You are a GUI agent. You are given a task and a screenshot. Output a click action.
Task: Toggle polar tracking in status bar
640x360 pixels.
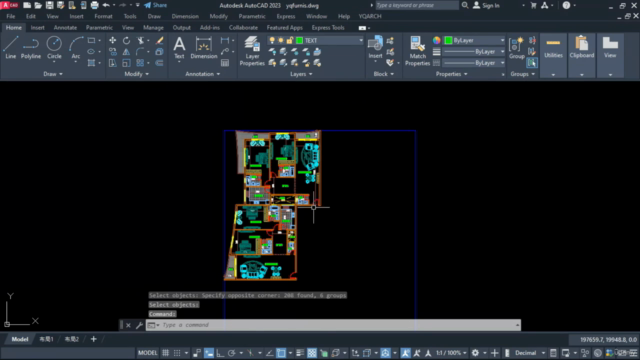click(231, 353)
